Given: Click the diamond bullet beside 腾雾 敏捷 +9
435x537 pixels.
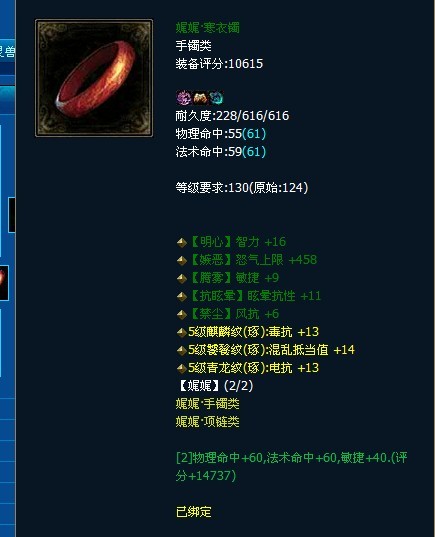Looking at the screenshot, I should pos(182,278).
